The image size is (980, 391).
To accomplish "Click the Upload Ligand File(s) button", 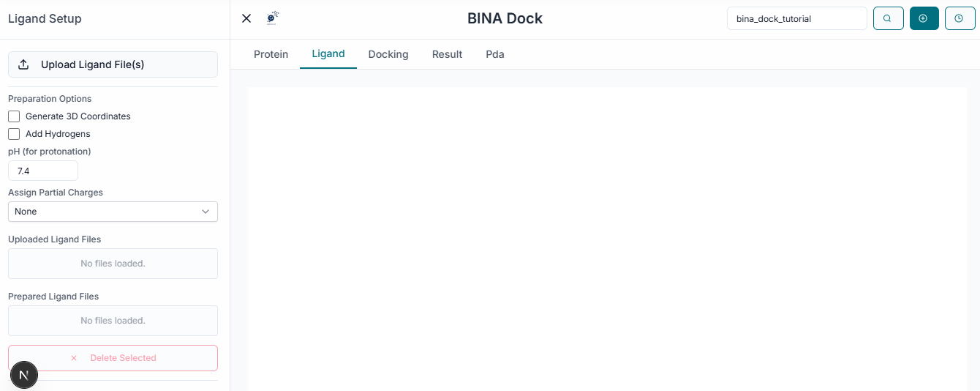I will click(113, 64).
